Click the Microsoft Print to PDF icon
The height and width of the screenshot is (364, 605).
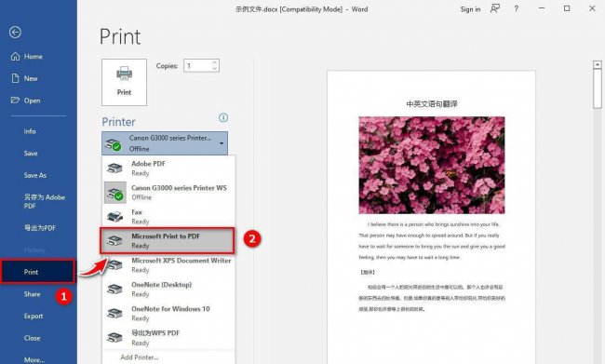[114, 241]
